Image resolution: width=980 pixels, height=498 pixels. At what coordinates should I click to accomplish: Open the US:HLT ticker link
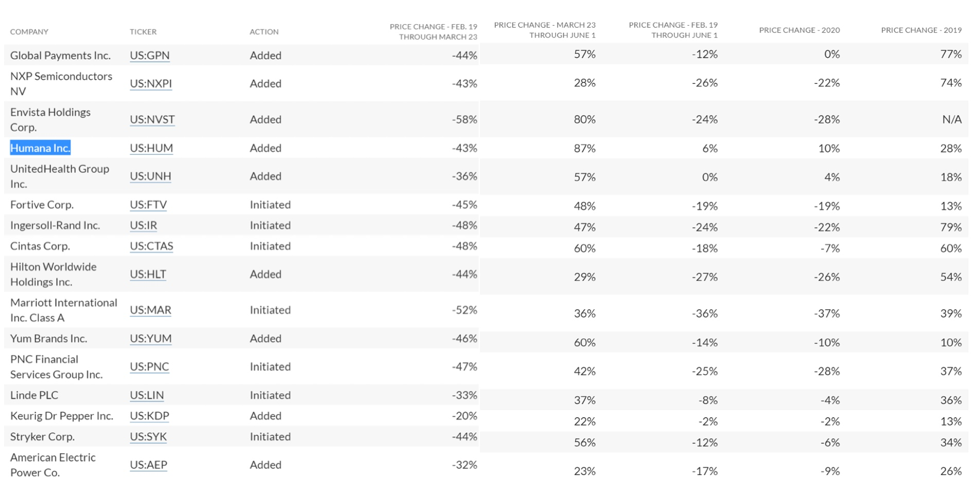point(148,274)
